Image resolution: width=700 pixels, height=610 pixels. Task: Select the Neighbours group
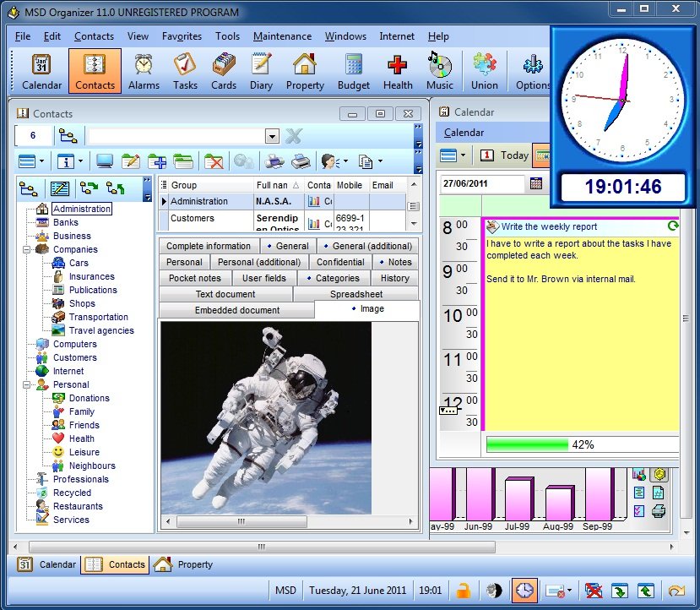(92, 466)
